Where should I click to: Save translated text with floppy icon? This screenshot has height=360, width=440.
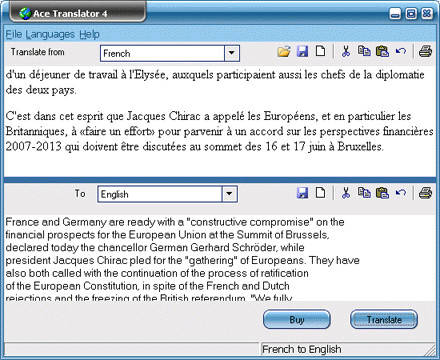point(302,193)
